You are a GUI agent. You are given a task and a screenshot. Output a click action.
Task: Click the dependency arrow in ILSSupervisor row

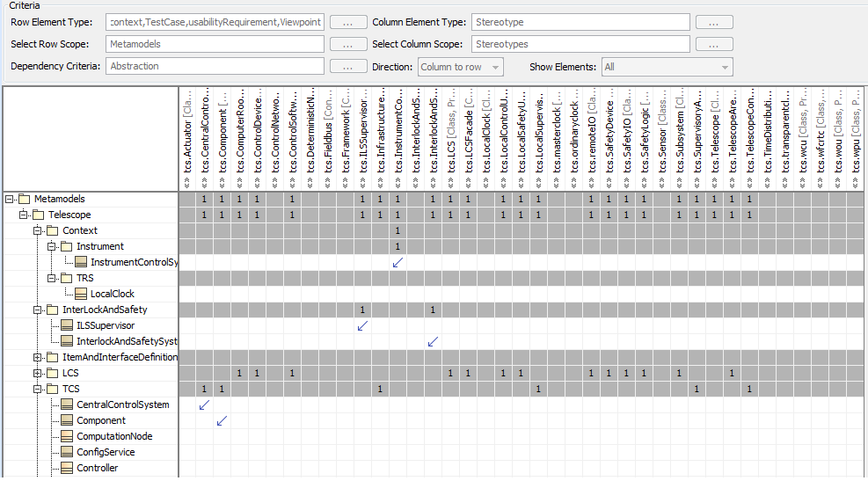point(362,326)
